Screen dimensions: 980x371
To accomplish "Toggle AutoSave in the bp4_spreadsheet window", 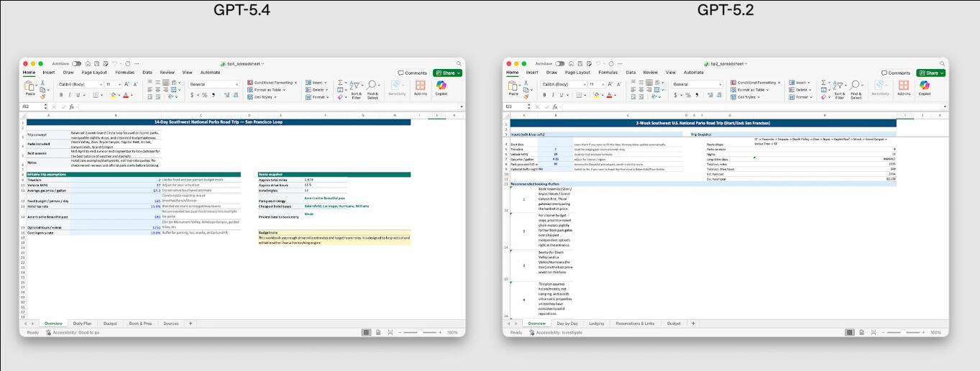I will (76, 64).
